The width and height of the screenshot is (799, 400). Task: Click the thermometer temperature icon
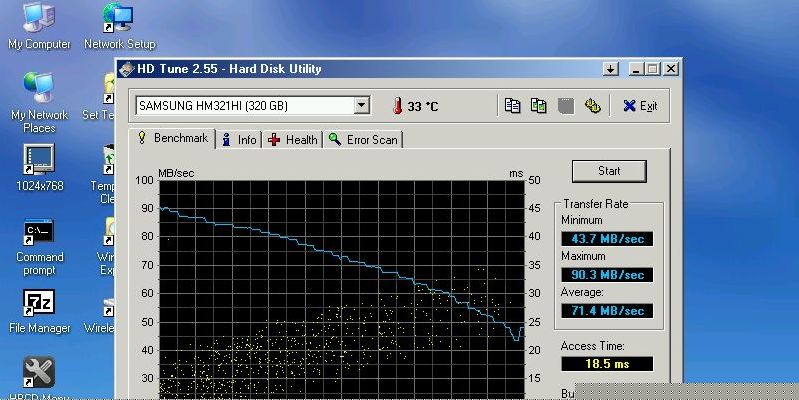pos(397,105)
